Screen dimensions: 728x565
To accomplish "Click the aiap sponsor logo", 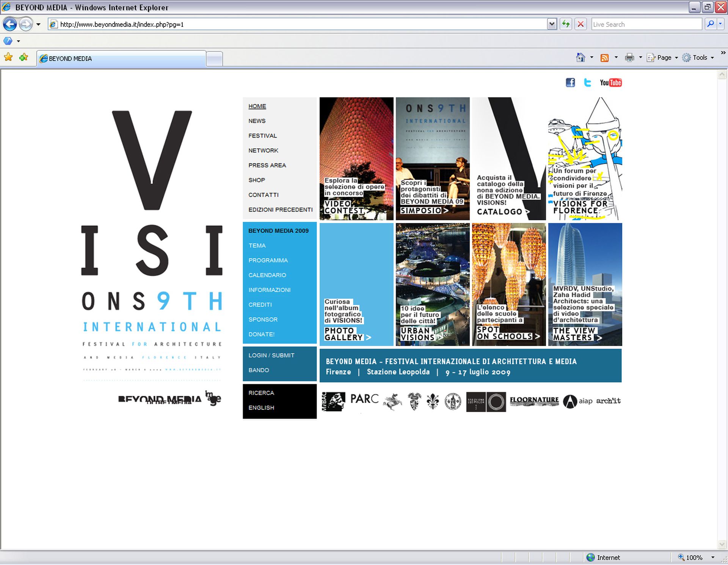I will [578, 401].
